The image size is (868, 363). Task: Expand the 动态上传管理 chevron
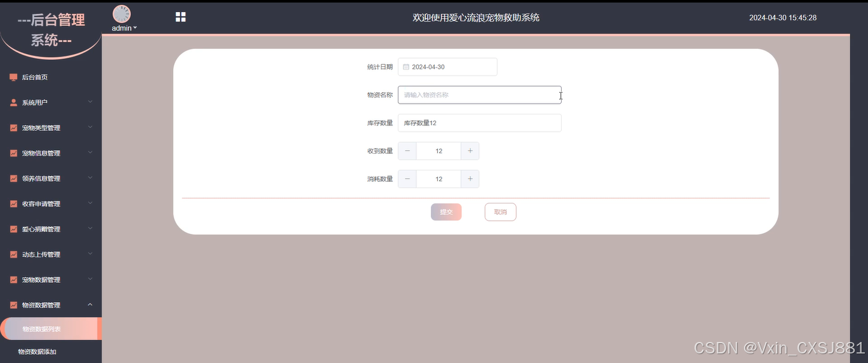90,254
